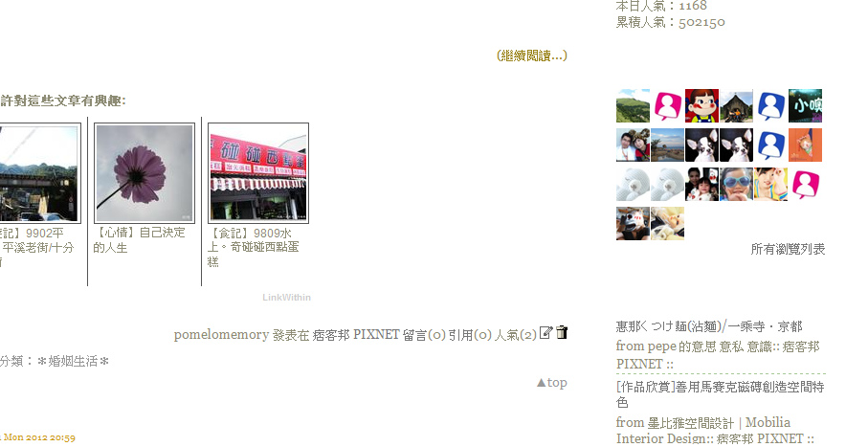Open the person in wolf mask avatar
This screenshot has width=868, height=447.
pos(633,223)
